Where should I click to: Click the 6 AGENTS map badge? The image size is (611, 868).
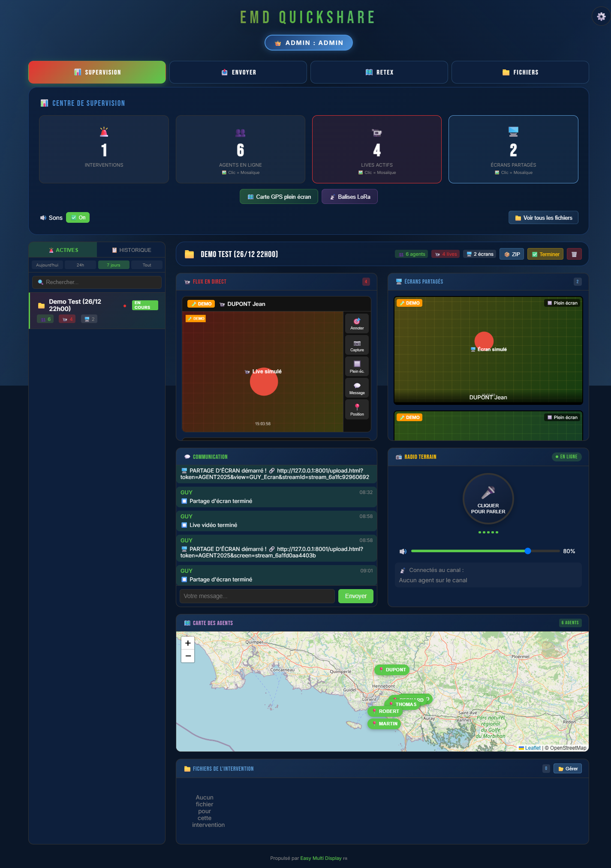(x=570, y=623)
